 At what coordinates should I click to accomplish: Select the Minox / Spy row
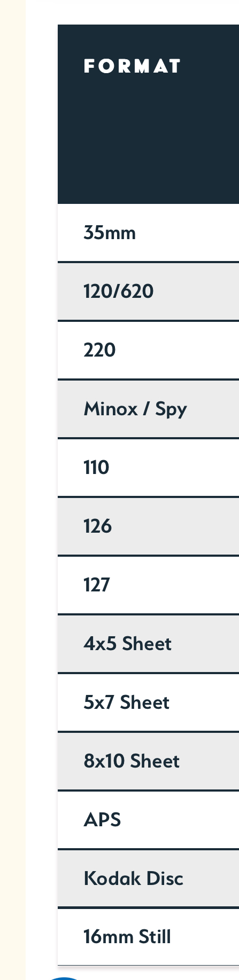pos(148,409)
